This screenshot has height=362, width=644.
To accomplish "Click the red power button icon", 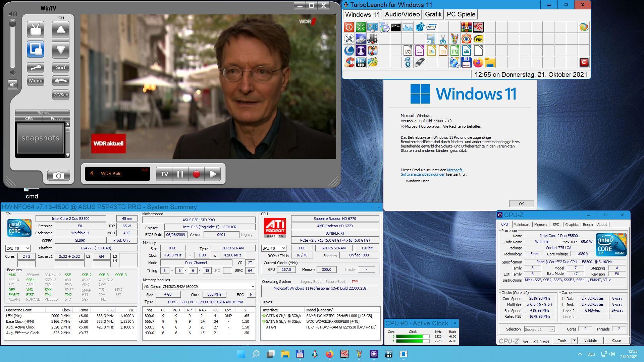I will click(x=349, y=27).
